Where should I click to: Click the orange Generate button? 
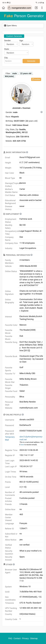(31, 61)
